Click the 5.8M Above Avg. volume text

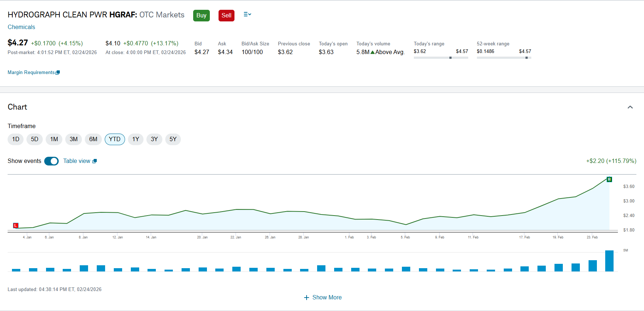coord(381,52)
